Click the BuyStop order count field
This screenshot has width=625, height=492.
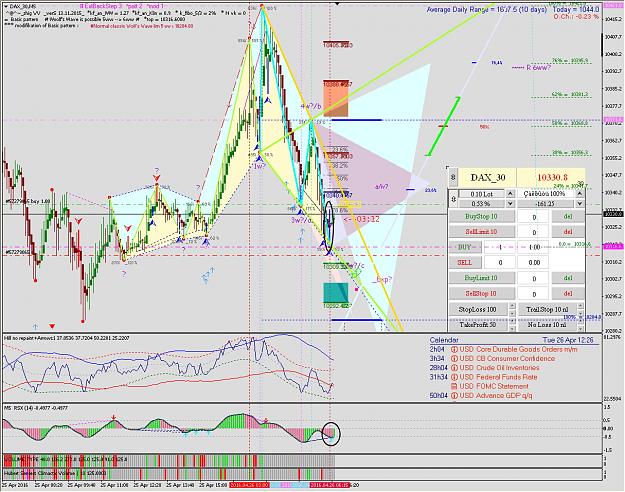534,217
